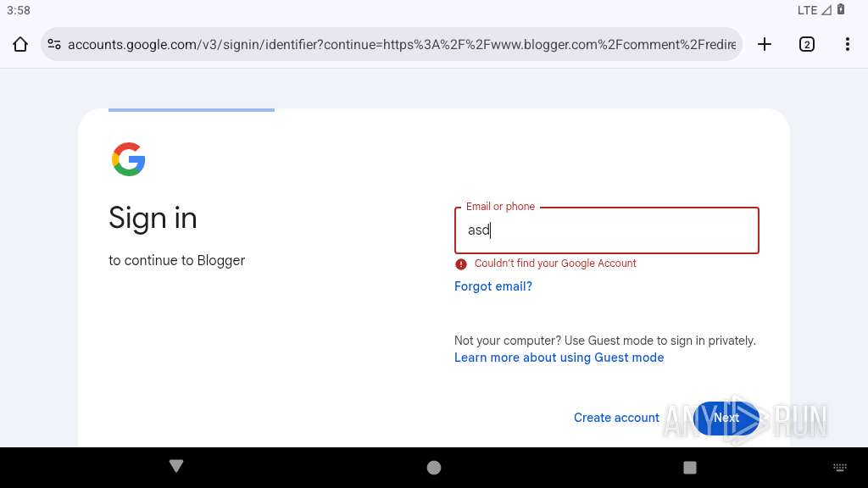Tap the Android home circle button

434,468
